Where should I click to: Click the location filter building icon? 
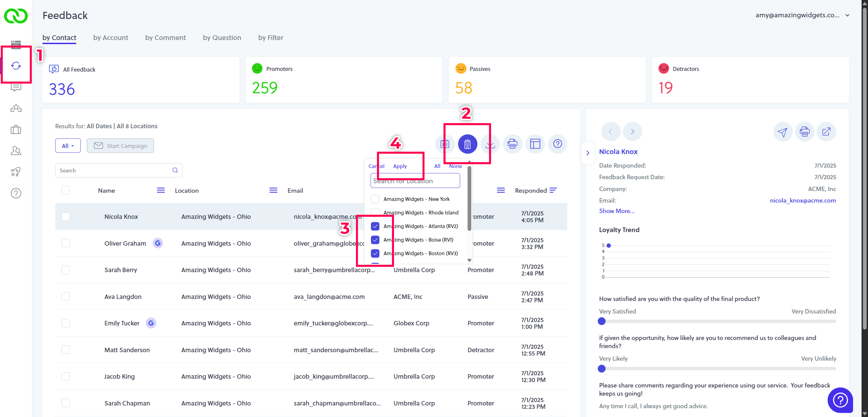(467, 144)
